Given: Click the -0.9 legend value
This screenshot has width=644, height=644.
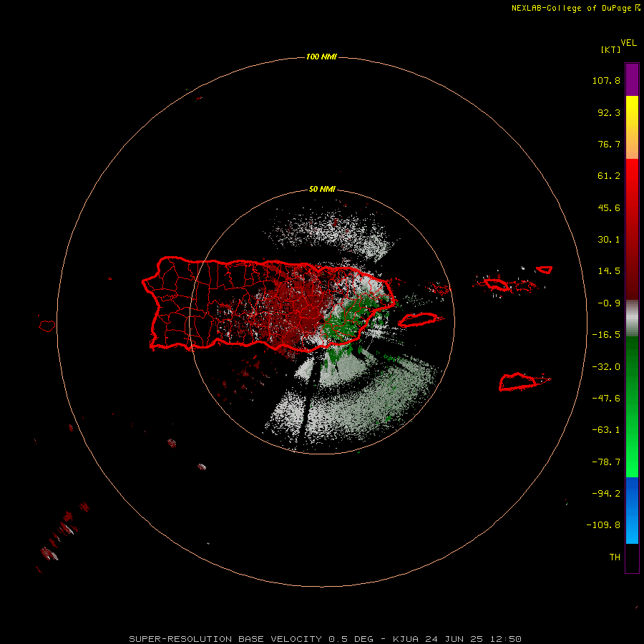Looking at the screenshot, I should point(609,303).
